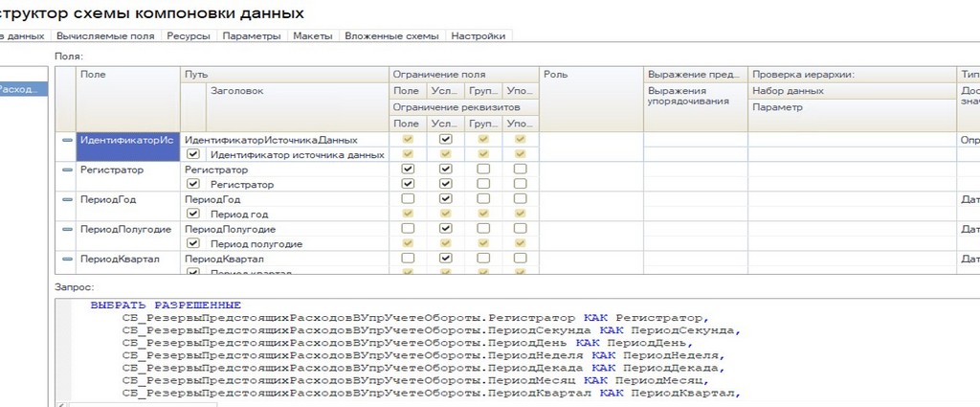Click the 'Ограничение поля' column header
This screenshot has width=980, height=407.
[x=464, y=75]
